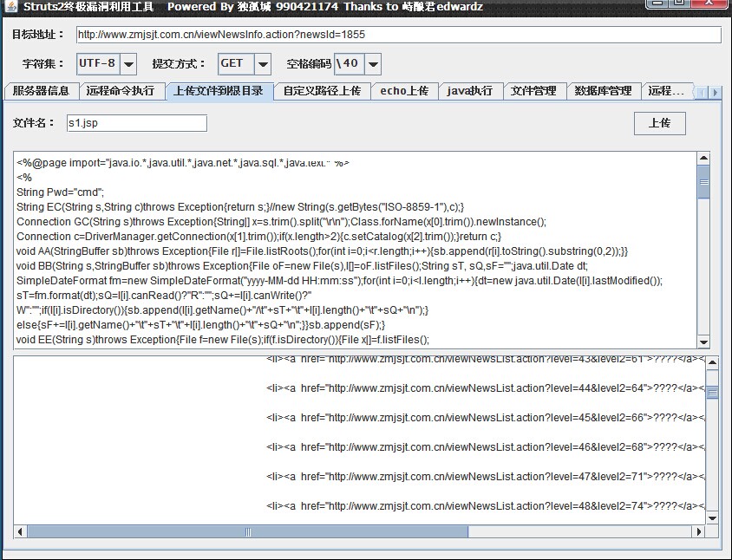Open the GET submit method dropdown
Viewport: 732px width, 560px height.
(263, 64)
